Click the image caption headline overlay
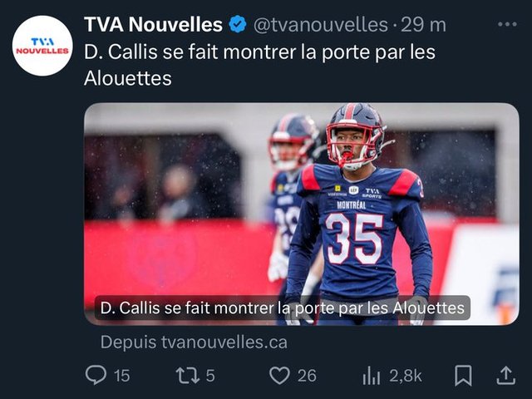 click(283, 308)
